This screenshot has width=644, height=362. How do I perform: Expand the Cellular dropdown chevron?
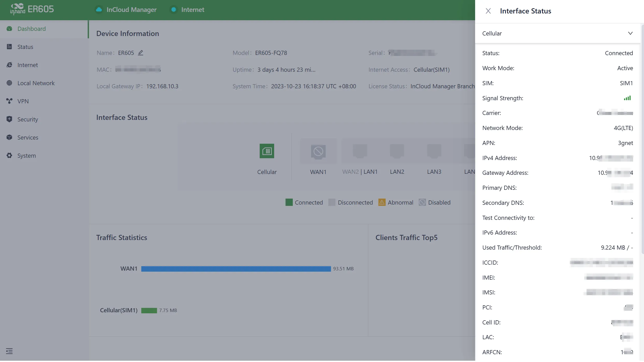tap(630, 33)
